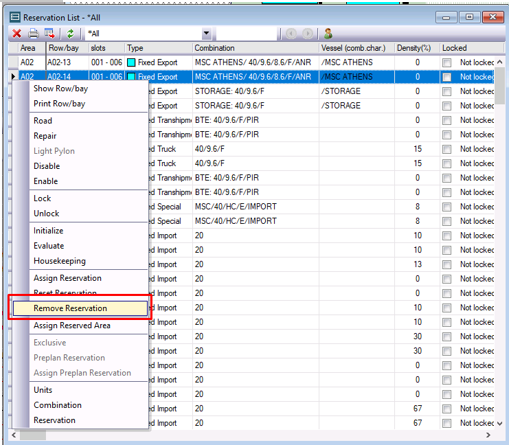
Task: Click the empty search field in toolbar
Action: coord(247,34)
